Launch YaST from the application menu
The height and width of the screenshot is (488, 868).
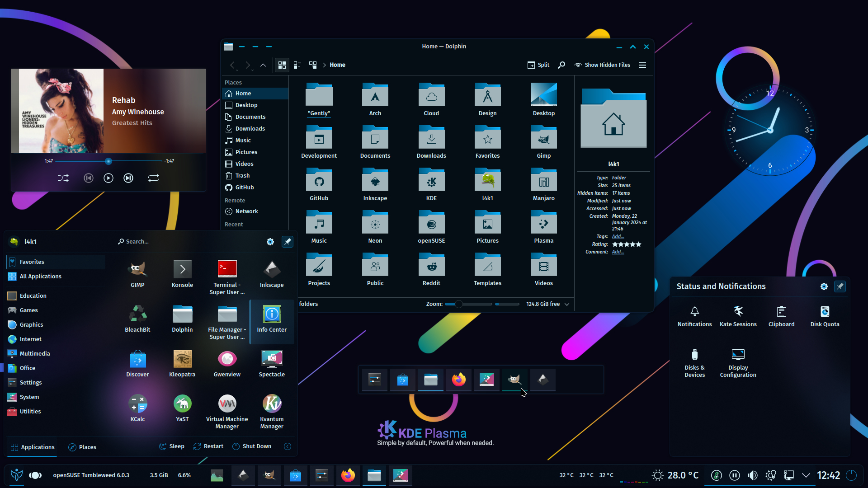point(182,408)
